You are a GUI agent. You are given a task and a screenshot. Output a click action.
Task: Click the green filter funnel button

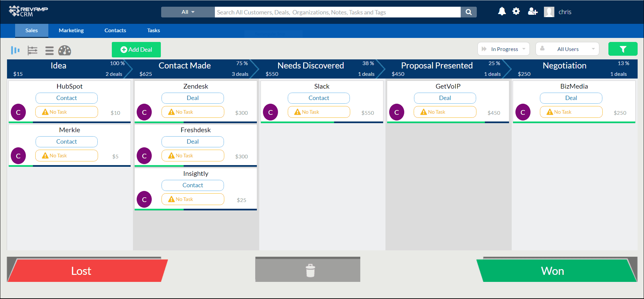tap(623, 49)
